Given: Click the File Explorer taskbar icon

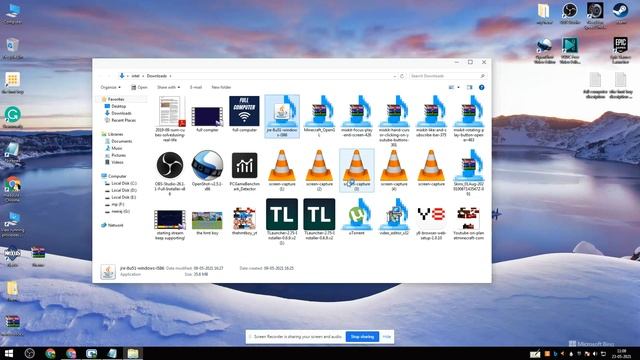Looking at the screenshot, I should 133,353.
